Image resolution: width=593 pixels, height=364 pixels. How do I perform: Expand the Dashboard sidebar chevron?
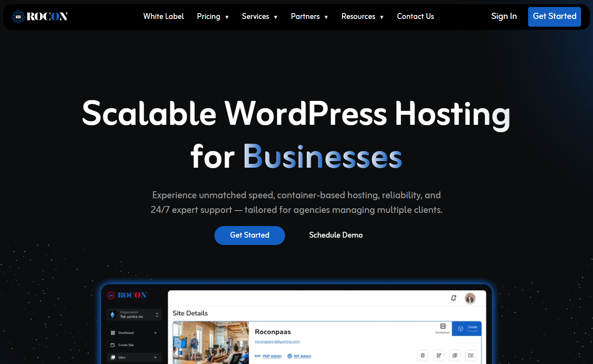(155, 333)
